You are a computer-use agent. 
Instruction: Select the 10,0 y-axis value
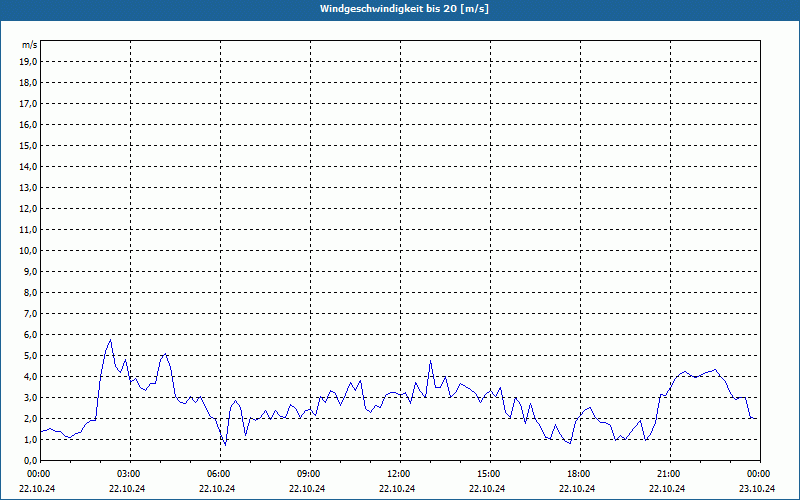point(28,251)
